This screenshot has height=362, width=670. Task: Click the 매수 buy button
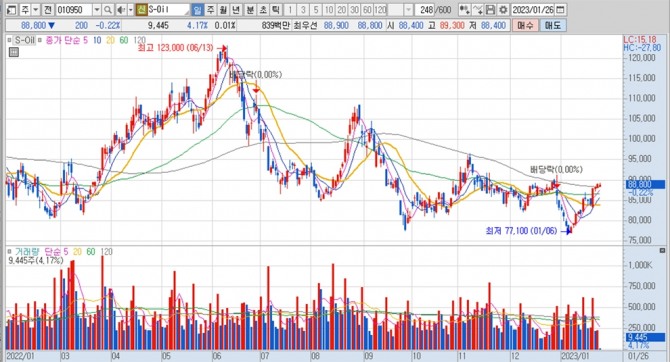[525, 26]
